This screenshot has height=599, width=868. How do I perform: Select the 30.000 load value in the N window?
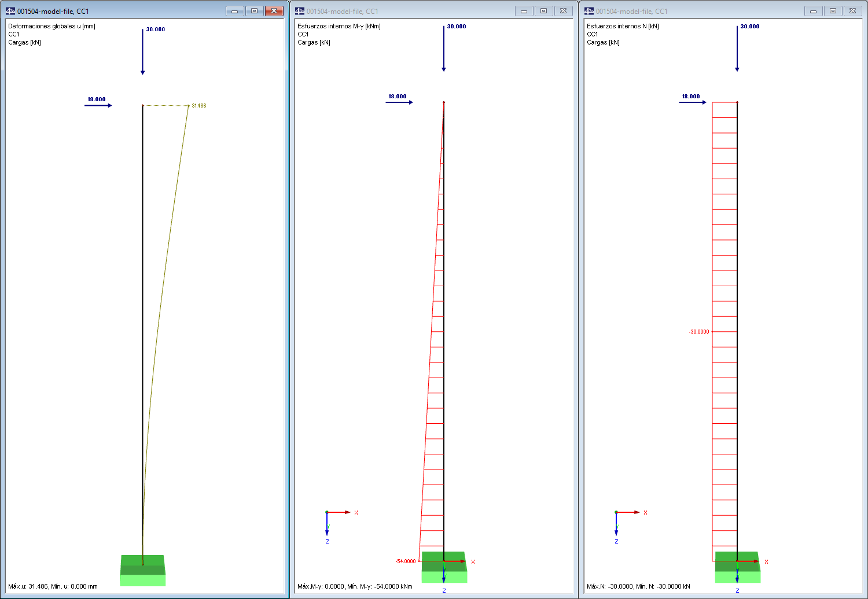coord(750,26)
